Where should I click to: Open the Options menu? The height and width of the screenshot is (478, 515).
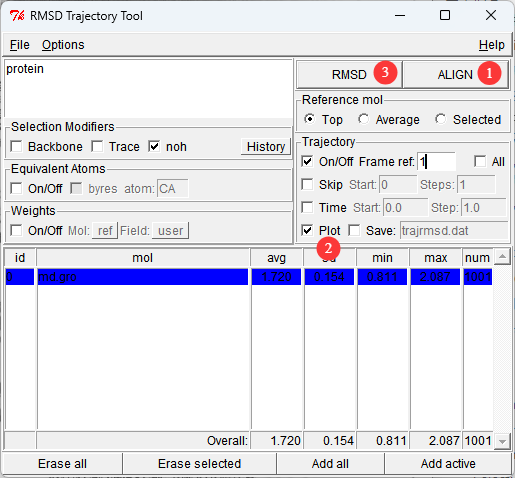point(63,45)
